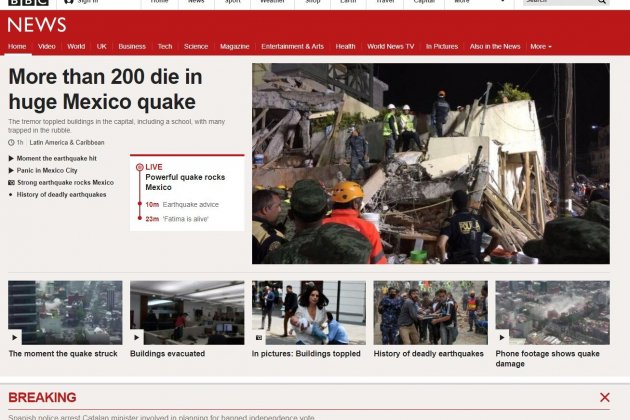This screenshot has height=420, width=630.
Task: Click caption 'Buildings evacuated'
Action: coord(168,354)
